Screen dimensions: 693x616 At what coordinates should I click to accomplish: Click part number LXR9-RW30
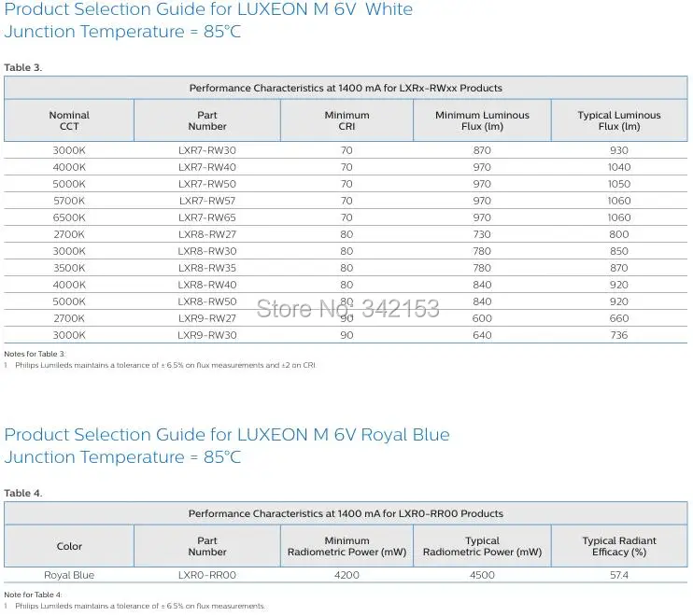coord(206,335)
